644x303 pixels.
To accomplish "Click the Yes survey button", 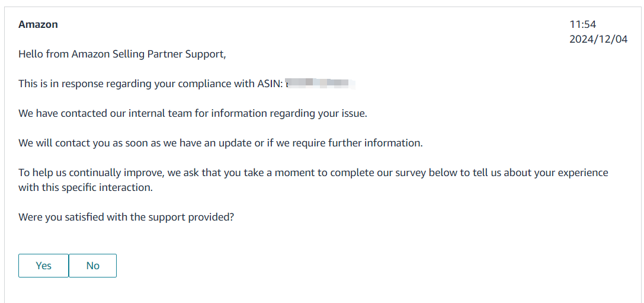I will tap(43, 266).
